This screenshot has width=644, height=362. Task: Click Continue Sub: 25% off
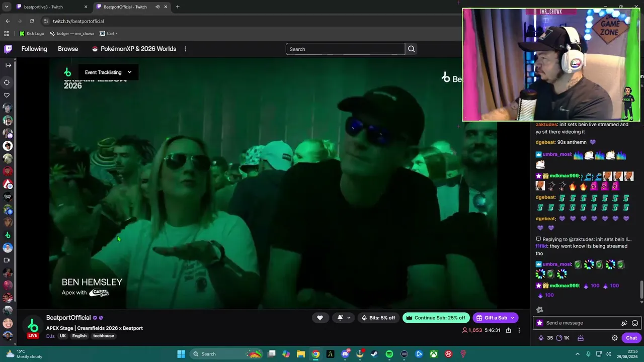coord(436,317)
